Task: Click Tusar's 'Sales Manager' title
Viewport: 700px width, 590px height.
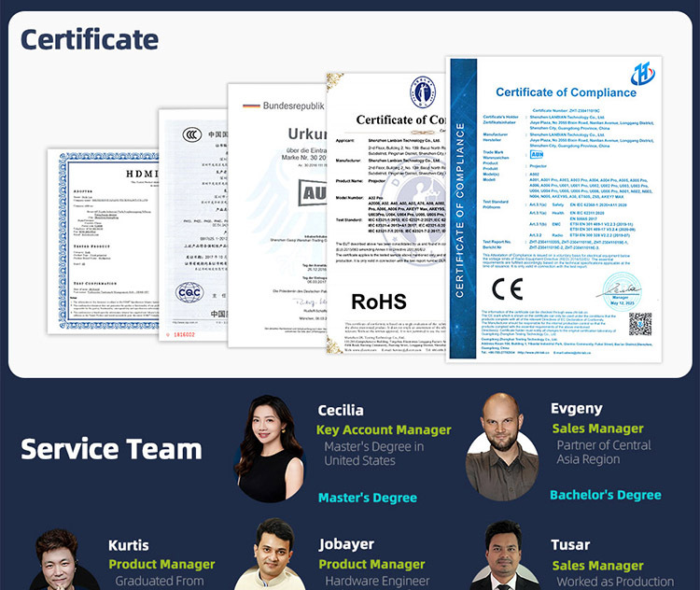Action: (x=597, y=566)
